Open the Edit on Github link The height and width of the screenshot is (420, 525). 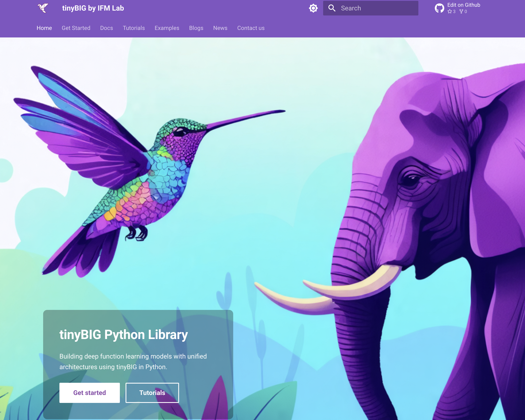(x=464, y=5)
